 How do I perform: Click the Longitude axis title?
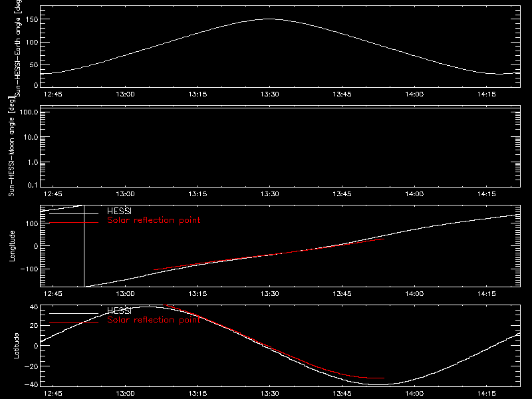point(12,246)
